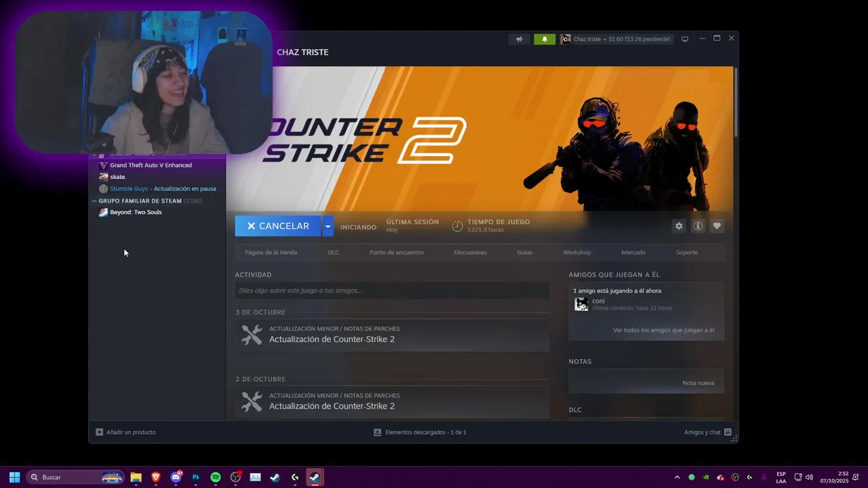Click Añadir un producto
This screenshot has height=488, width=868.
click(125, 432)
